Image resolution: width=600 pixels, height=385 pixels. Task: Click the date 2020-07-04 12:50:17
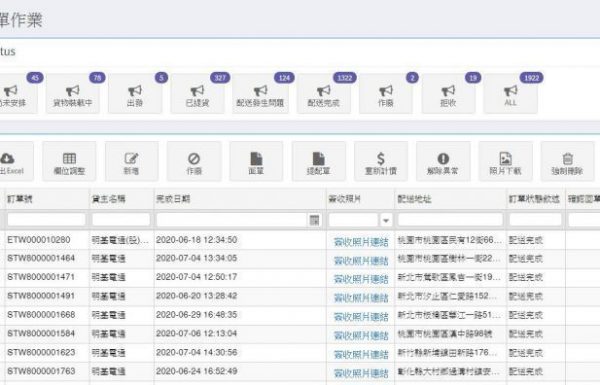[x=197, y=277]
